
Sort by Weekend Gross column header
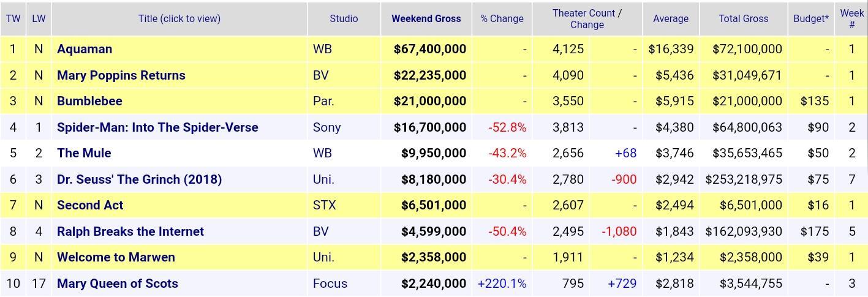click(426, 18)
